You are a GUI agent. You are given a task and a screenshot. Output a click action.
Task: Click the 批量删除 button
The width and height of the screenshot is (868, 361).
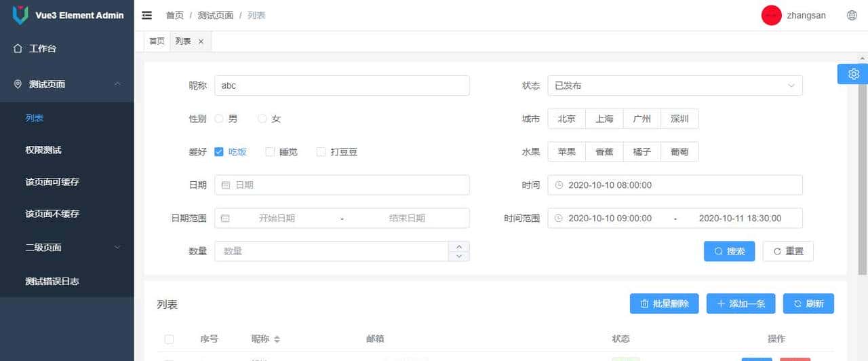click(664, 304)
